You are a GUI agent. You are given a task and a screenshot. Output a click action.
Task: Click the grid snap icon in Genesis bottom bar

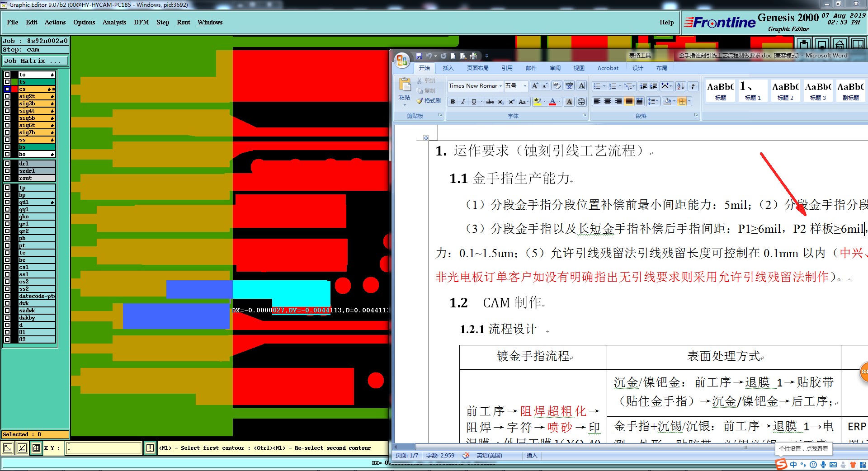coord(36,448)
